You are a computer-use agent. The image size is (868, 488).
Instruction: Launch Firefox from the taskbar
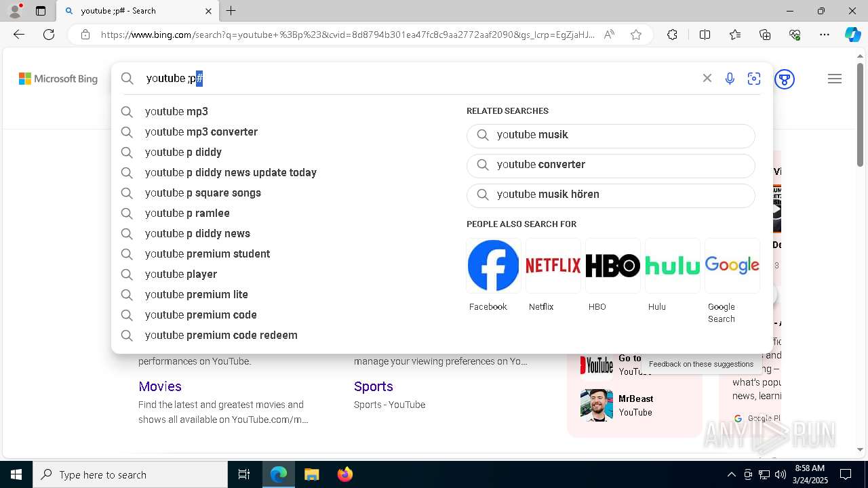click(345, 474)
